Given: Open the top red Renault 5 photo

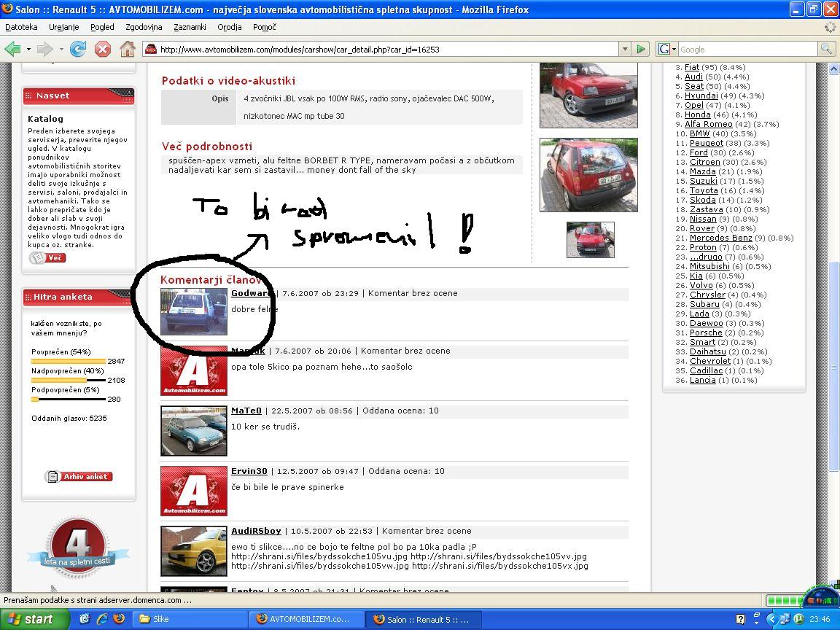Looking at the screenshot, I should tap(588, 95).
